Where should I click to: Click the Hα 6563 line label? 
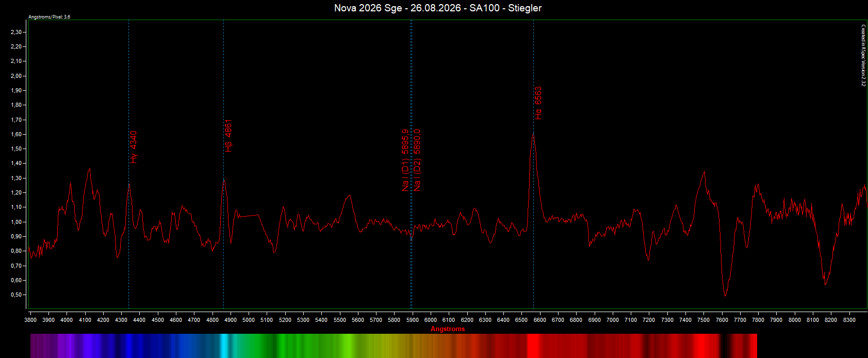point(538,103)
